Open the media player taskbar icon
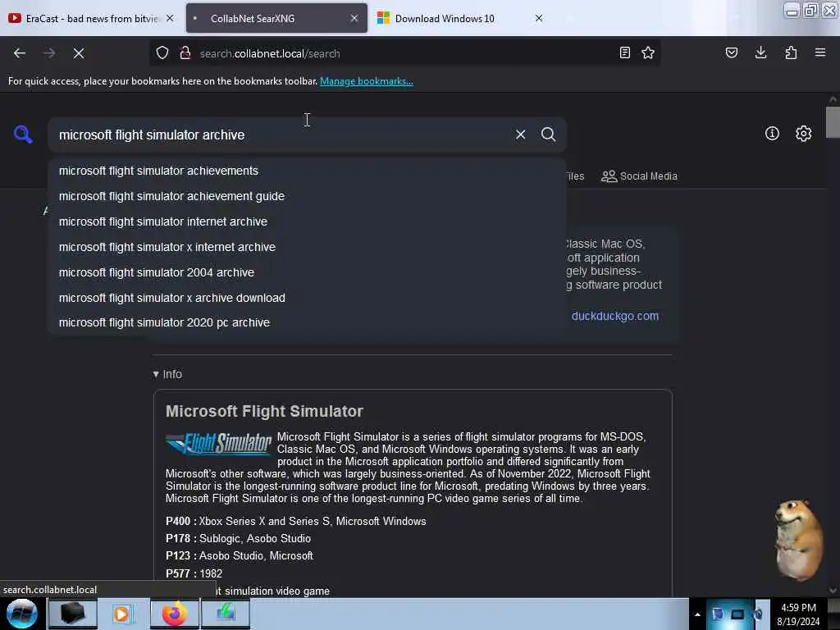The height and width of the screenshot is (630, 840). pos(122,614)
